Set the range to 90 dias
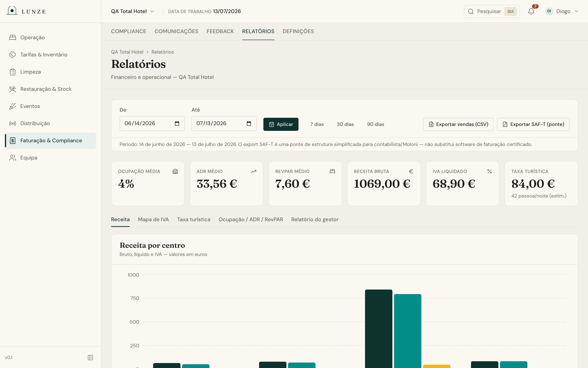Viewport: 588px width, 368px height. coord(375,124)
